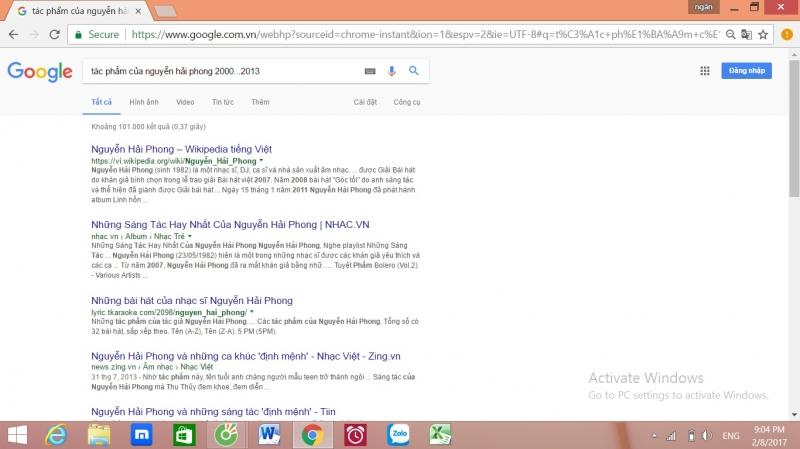Open the Google apps grid

(705, 71)
